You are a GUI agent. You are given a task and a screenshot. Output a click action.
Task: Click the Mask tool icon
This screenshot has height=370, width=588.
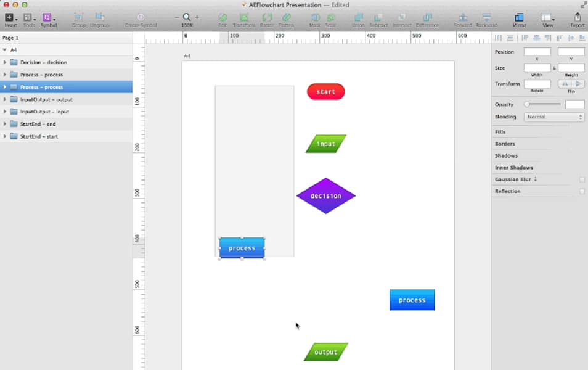pos(314,18)
